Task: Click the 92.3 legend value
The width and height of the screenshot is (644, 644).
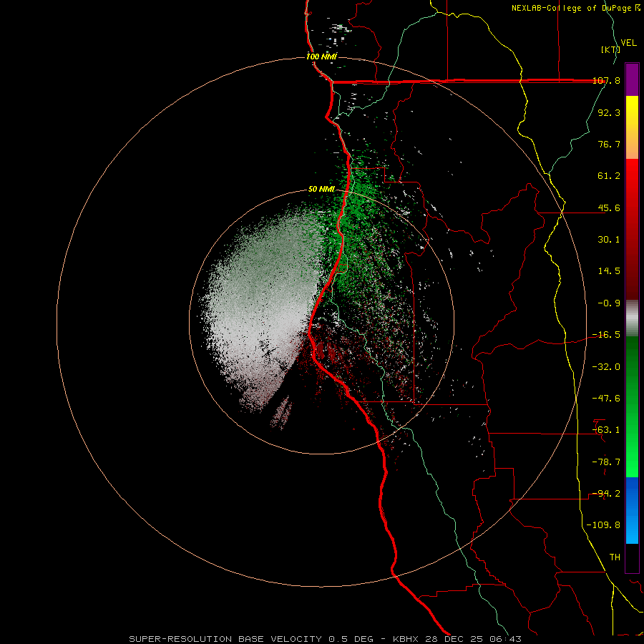Action: (609, 112)
